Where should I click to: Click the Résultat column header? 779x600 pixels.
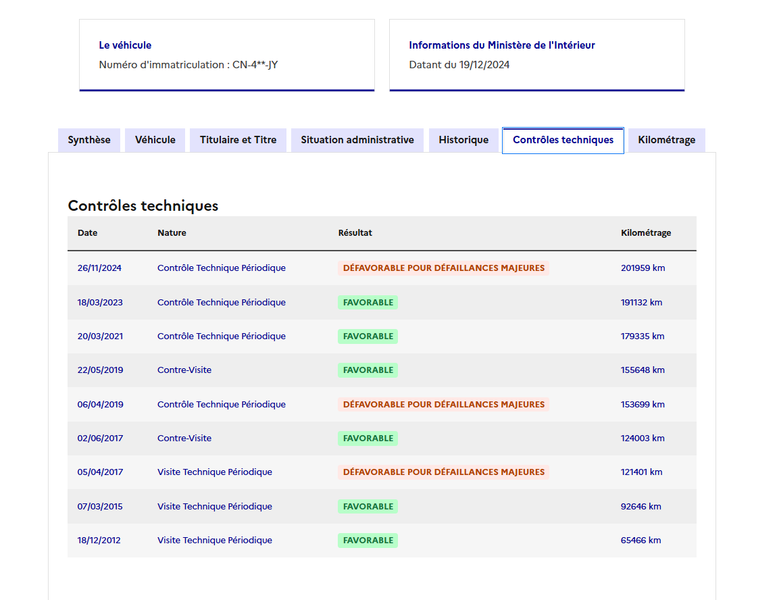[355, 233]
